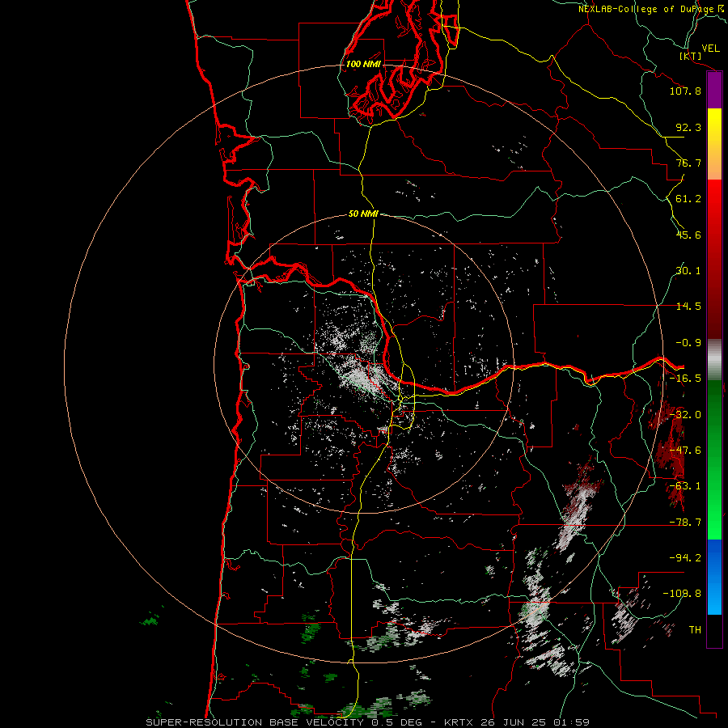Select the 14.5 velocity scale label
Screen dimensions: 728x728
(x=688, y=307)
